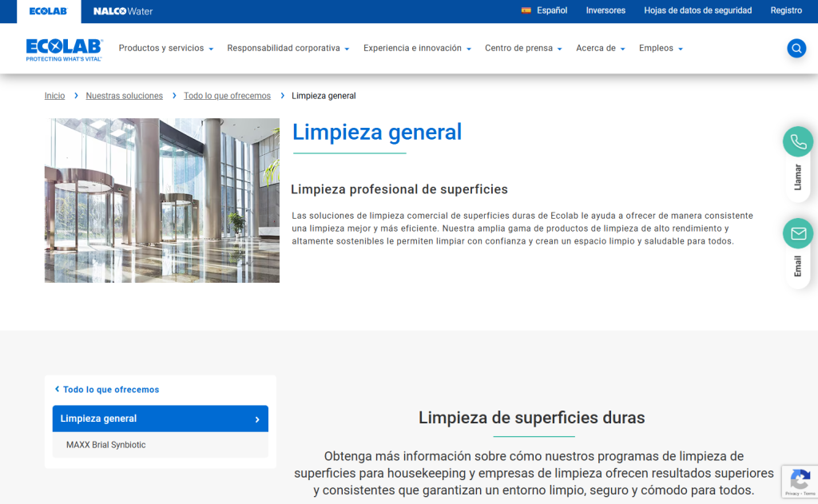Open the Nalco Water site tab

coord(122,11)
